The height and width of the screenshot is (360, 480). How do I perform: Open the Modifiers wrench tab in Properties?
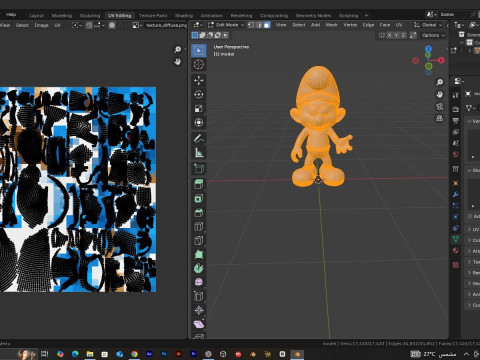pos(456,195)
